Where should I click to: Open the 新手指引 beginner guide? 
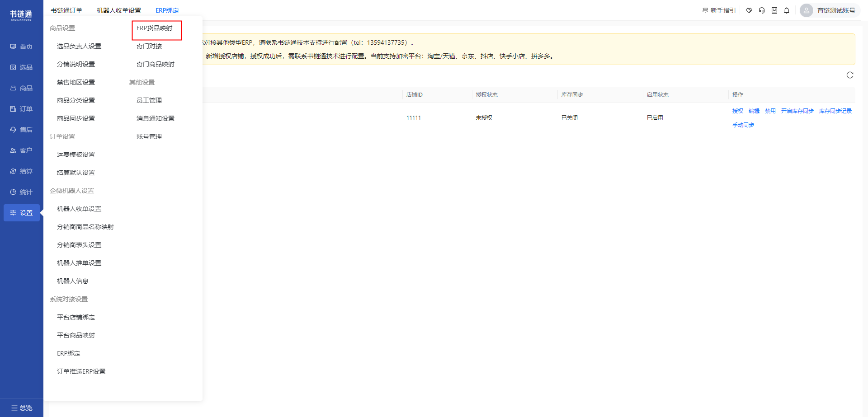[719, 10]
